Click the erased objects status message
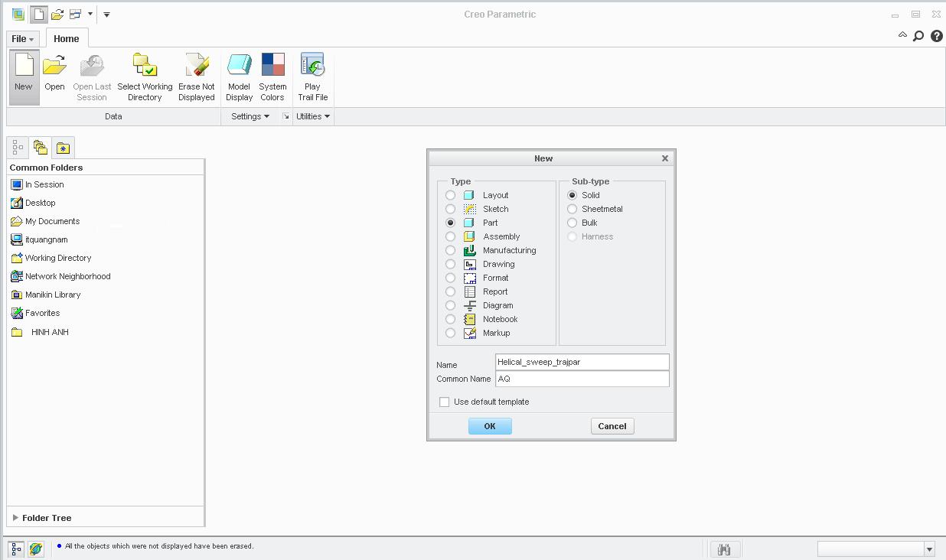 [x=159, y=546]
